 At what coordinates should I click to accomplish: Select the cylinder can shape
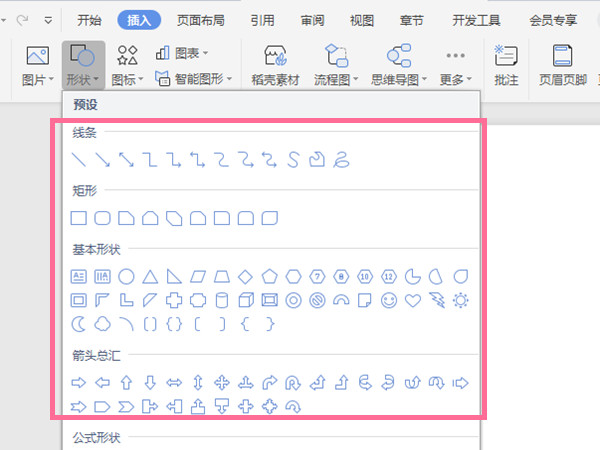coord(222,300)
